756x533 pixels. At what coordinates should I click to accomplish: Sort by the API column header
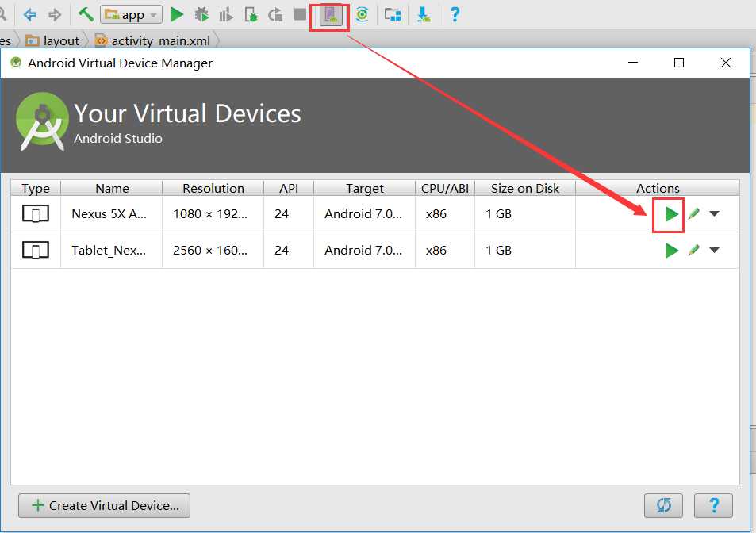pyautogui.click(x=289, y=188)
